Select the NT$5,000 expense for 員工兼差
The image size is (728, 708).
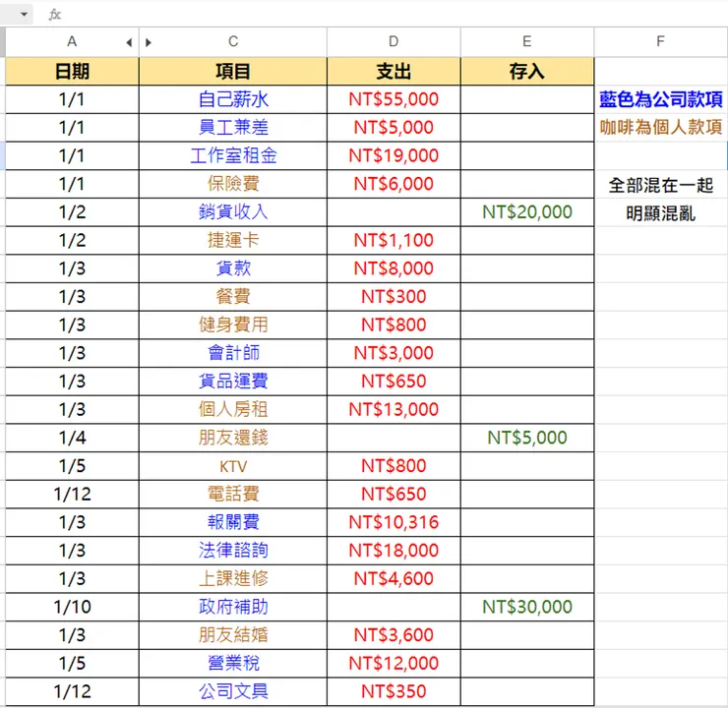pos(394,128)
